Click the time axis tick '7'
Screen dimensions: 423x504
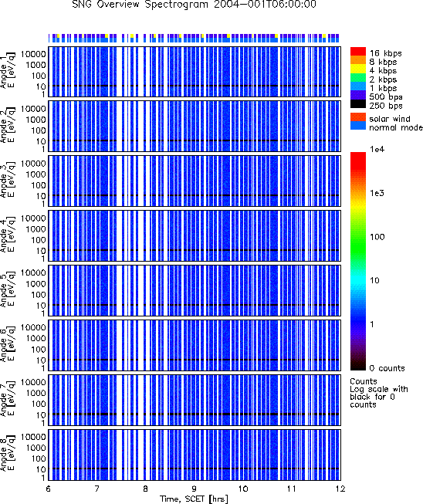(x=96, y=489)
